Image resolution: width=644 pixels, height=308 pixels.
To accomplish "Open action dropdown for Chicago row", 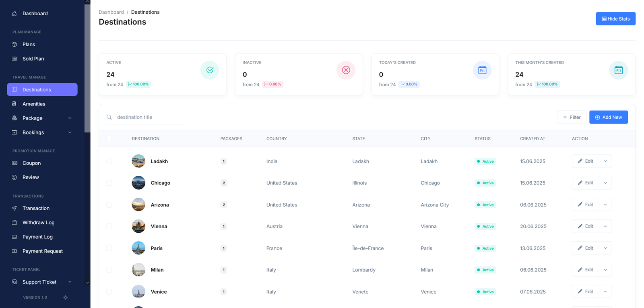I will [605, 183].
